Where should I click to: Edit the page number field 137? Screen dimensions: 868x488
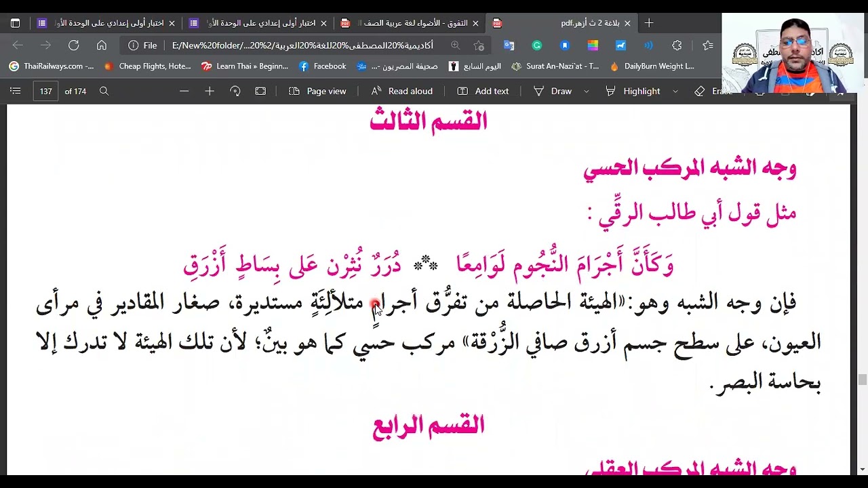[x=46, y=91]
